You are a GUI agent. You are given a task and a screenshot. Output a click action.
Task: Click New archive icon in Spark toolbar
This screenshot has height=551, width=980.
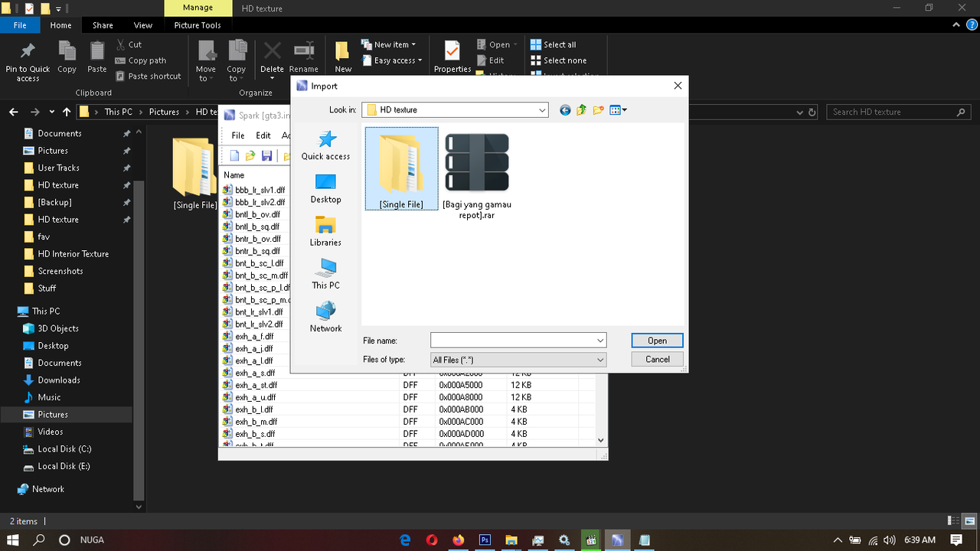click(235, 156)
